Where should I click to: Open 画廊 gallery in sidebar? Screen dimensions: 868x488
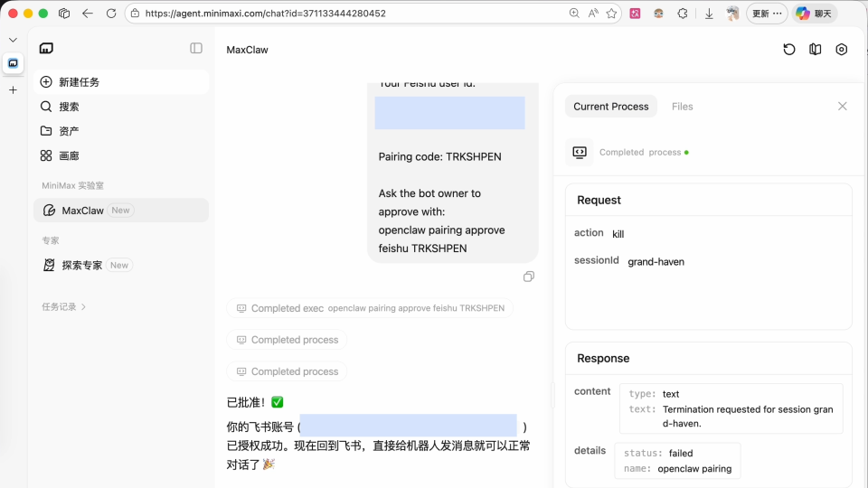coord(120,155)
